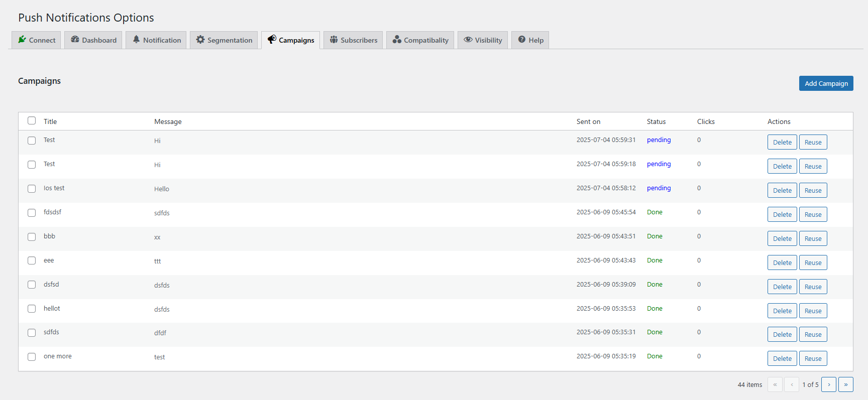Delete the fdsdsf campaign
Viewport: 868px width, 400px height.
tap(782, 214)
